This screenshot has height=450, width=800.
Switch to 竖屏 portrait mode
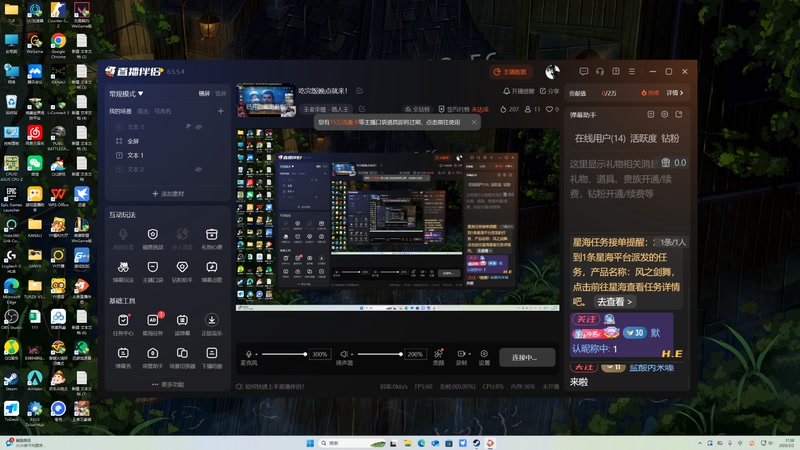pos(220,93)
